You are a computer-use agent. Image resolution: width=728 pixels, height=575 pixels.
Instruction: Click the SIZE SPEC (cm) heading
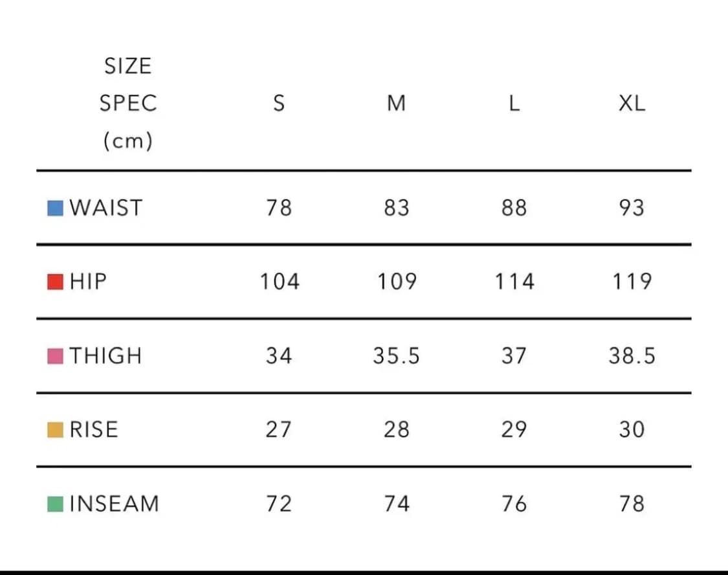point(127,103)
